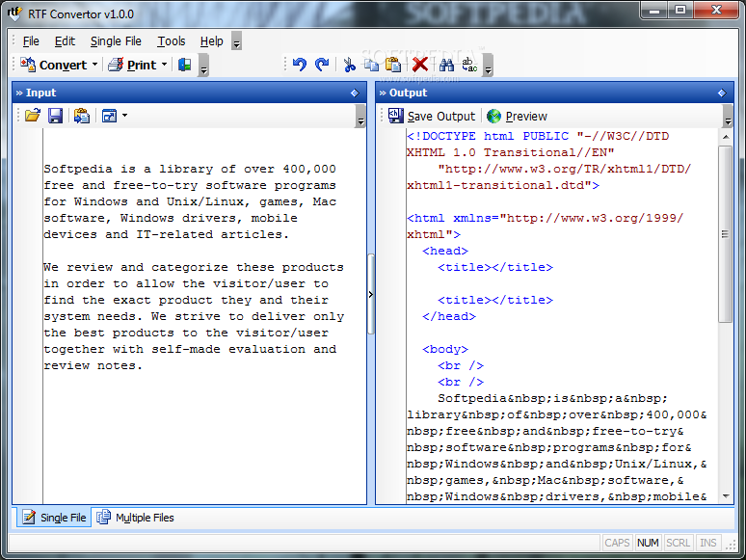Screen dimensions: 746x560
Task: Click the CAPS status bar indicator
Action: click(x=617, y=543)
